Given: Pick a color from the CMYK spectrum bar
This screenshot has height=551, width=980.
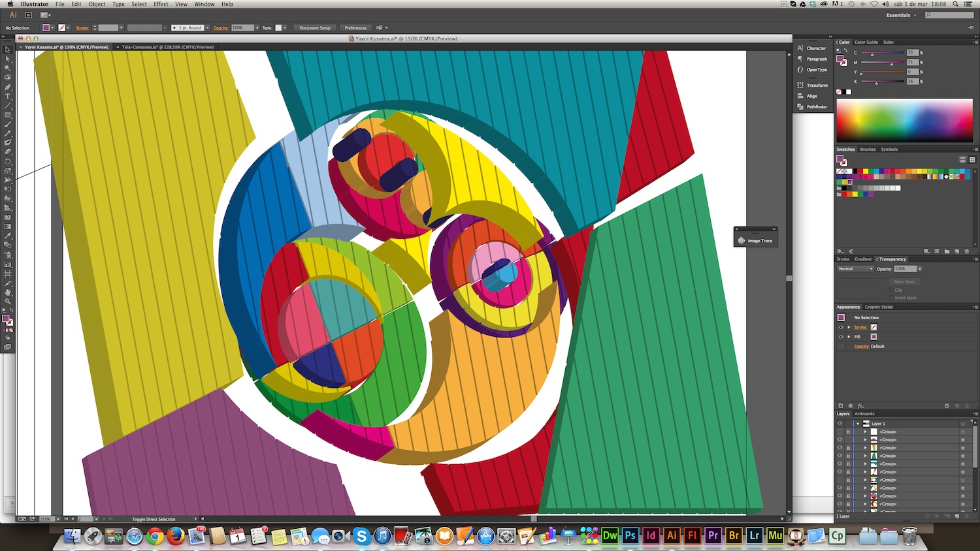Looking at the screenshot, I should [x=905, y=120].
